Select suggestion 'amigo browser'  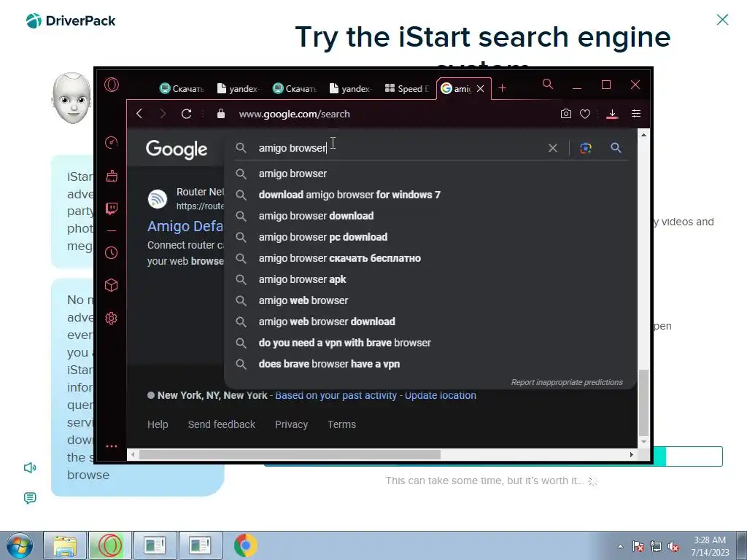[430, 174]
